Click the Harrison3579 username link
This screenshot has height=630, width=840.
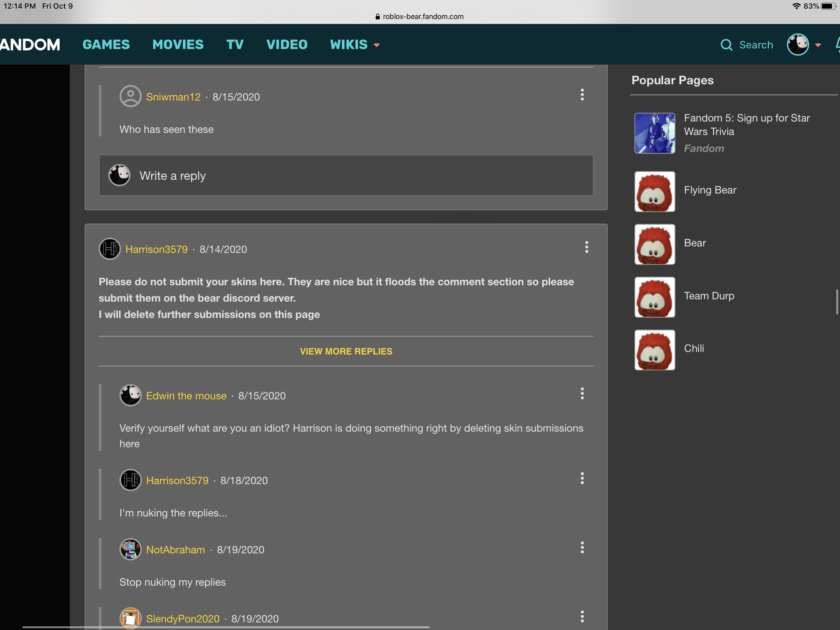coord(157,249)
